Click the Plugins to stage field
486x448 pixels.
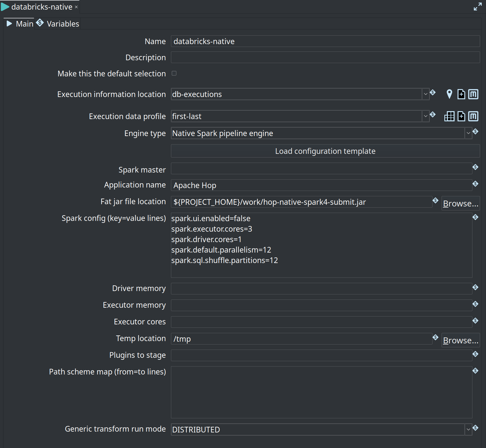321,356
